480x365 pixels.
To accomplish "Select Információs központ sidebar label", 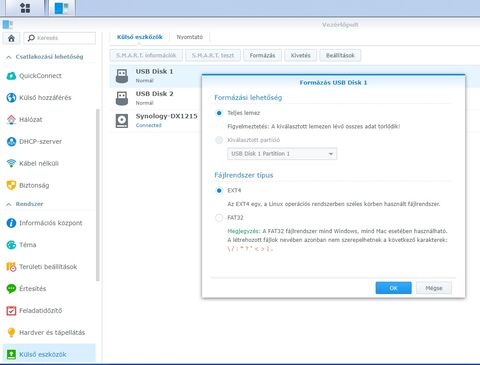I will [x=51, y=223].
